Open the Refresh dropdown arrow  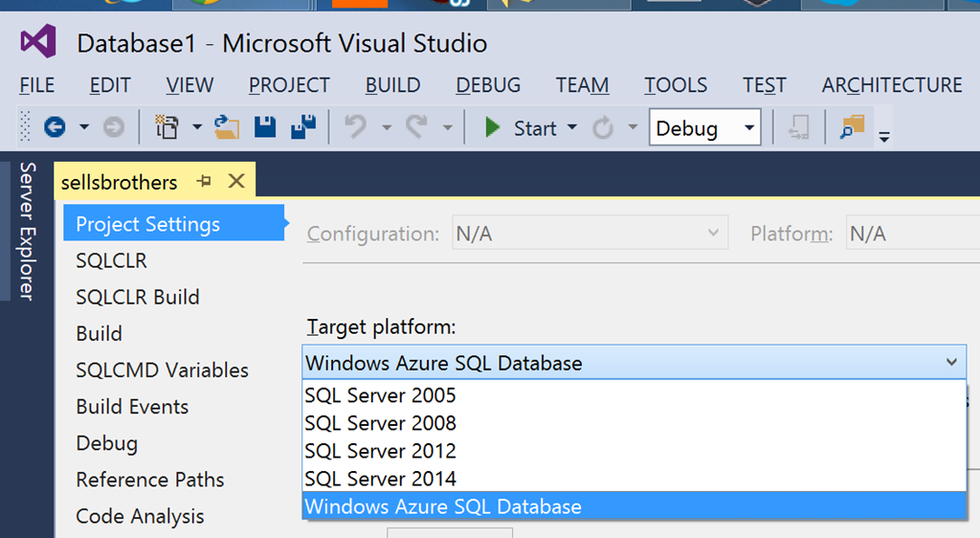633,127
